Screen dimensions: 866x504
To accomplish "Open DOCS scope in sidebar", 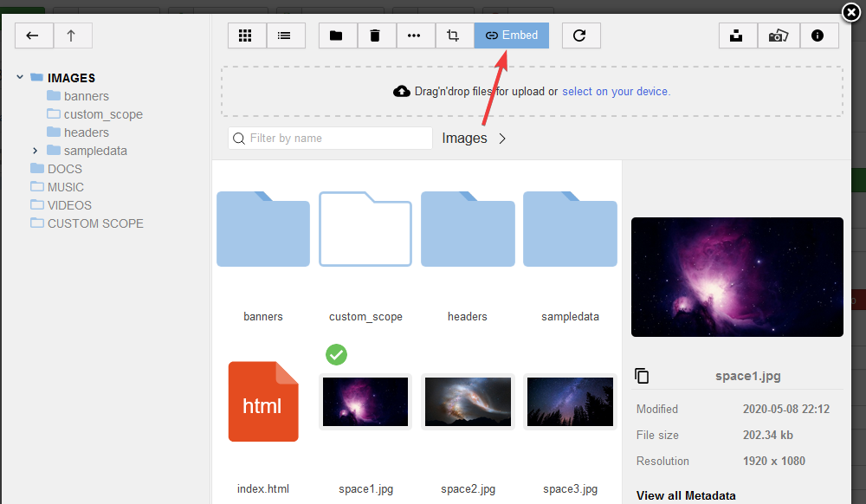I will click(64, 169).
